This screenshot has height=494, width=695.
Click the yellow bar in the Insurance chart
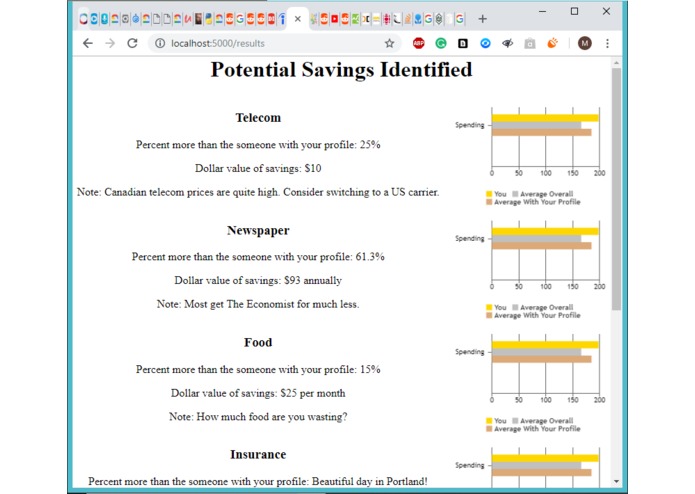pyautogui.click(x=545, y=458)
